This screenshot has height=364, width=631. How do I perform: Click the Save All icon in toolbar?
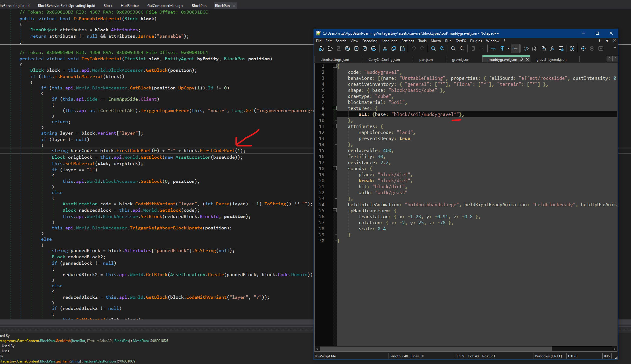[347, 48]
